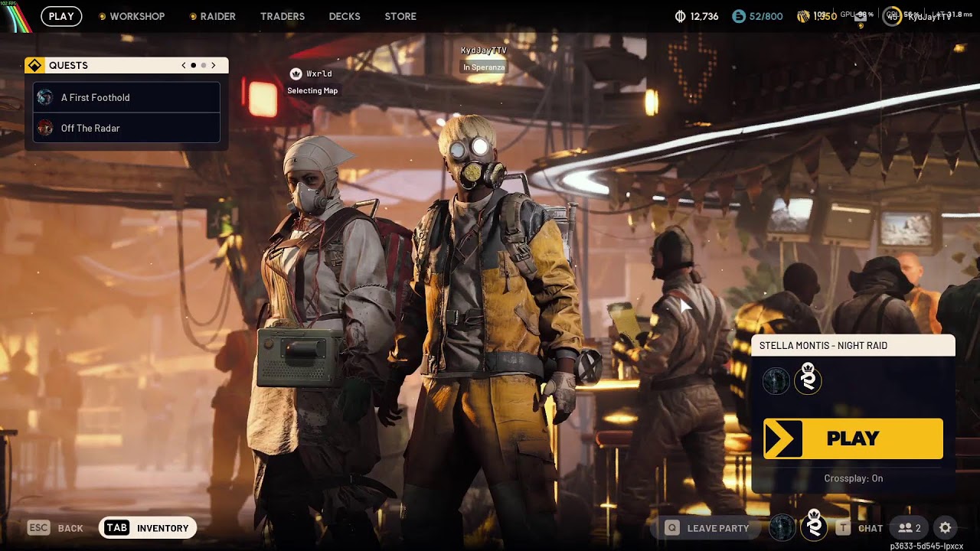This screenshot has height=551, width=980.
Task: Toggle the Crossplay: On setting
Action: point(853,478)
